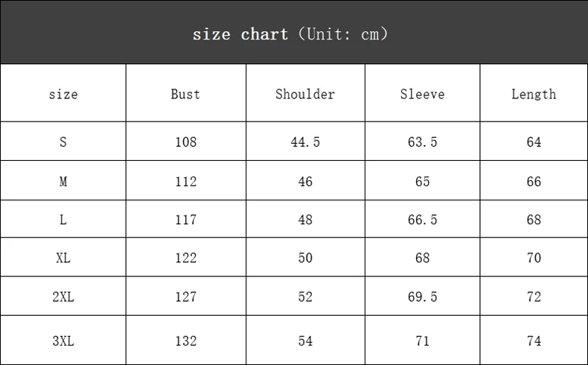Select length value 66

pyautogui.click(x=534, y=181)
